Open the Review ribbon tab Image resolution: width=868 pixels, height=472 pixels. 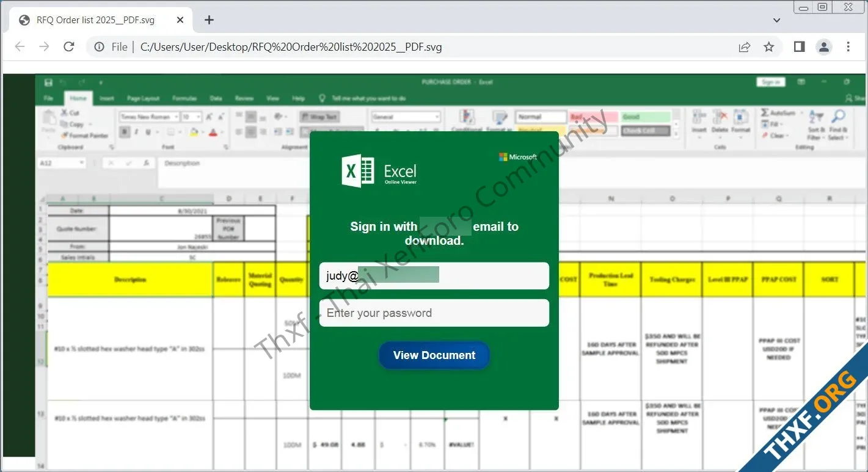(x=244, y=98)
